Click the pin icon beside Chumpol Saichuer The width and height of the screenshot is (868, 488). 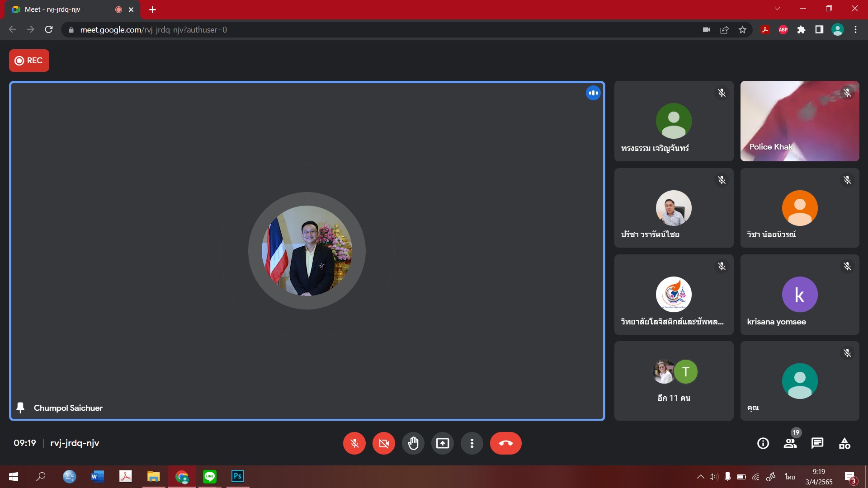click(x=20, y=408)
